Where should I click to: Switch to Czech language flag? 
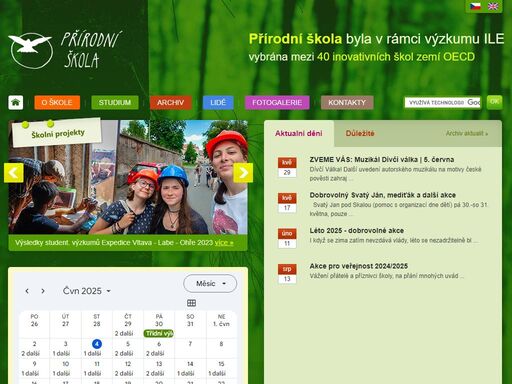tap(475, 6)
